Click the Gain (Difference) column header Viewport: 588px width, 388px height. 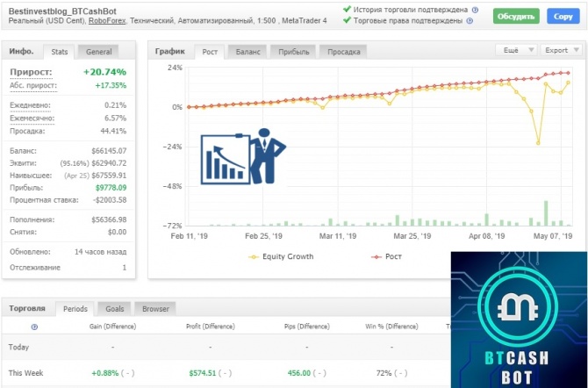pyautogui.click(x=112, y=327)
